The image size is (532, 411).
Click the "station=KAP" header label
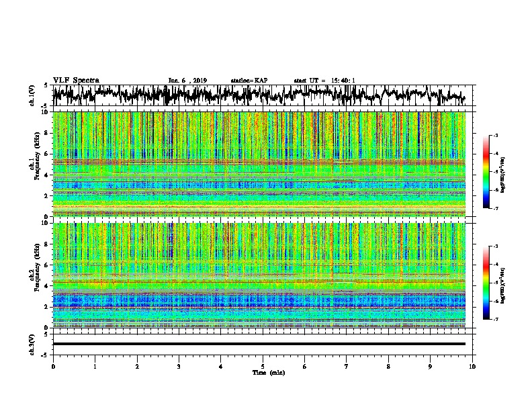click(x=249, y=81)
